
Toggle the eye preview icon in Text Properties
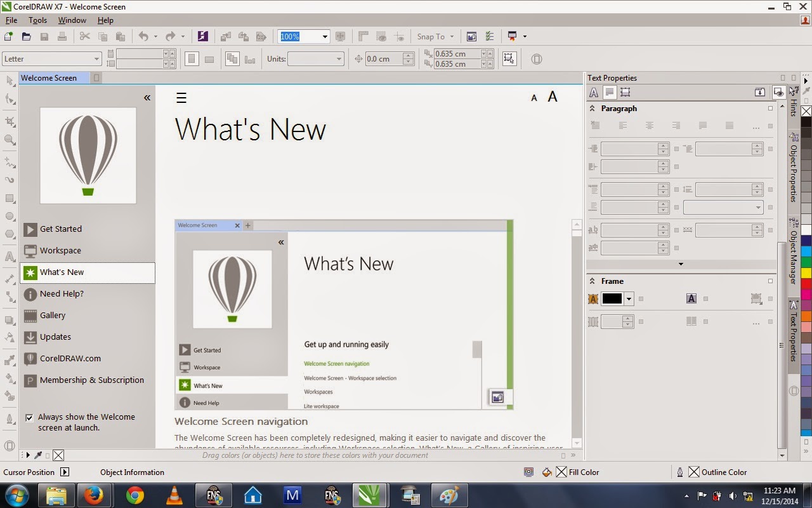(x=778, y=93)
